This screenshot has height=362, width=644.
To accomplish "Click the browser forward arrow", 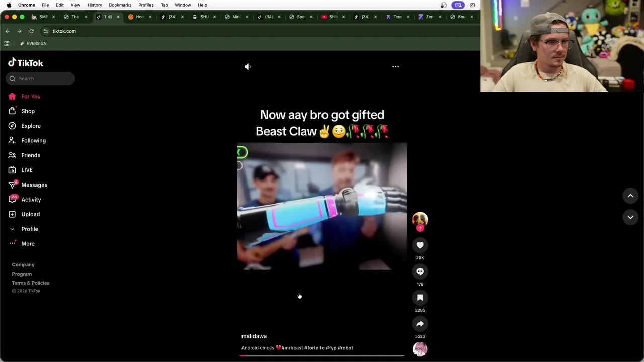I will click(19, 31).
